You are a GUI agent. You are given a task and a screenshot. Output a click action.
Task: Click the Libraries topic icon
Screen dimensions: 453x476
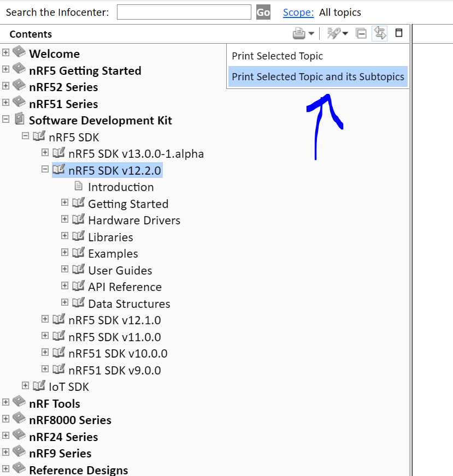[78, 236]
